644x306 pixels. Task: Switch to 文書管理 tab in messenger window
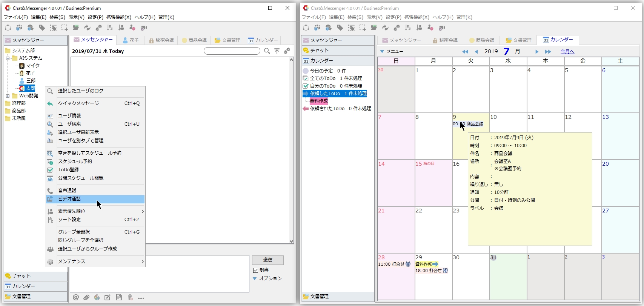coord(227,40)
